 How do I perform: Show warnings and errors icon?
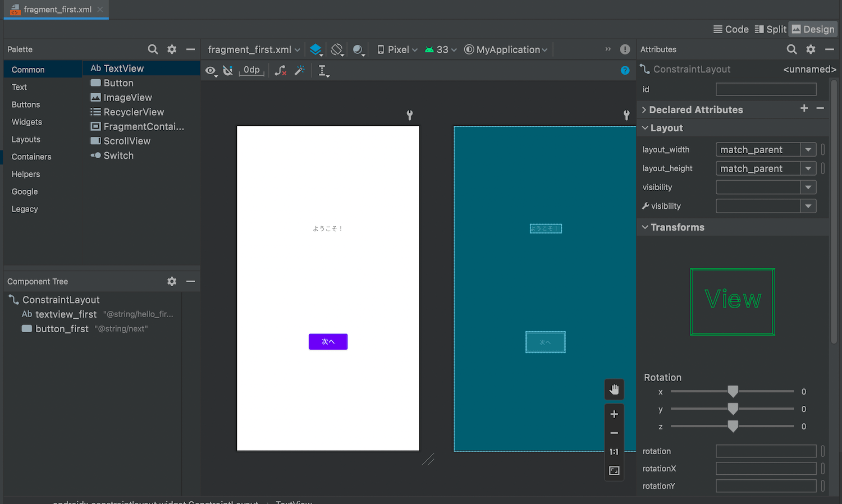625,49
